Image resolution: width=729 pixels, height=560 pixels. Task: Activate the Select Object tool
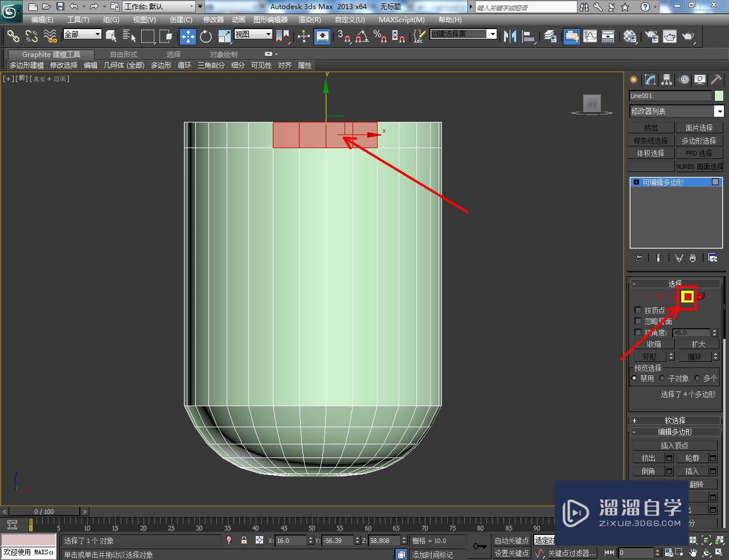[x=111, y=36]
